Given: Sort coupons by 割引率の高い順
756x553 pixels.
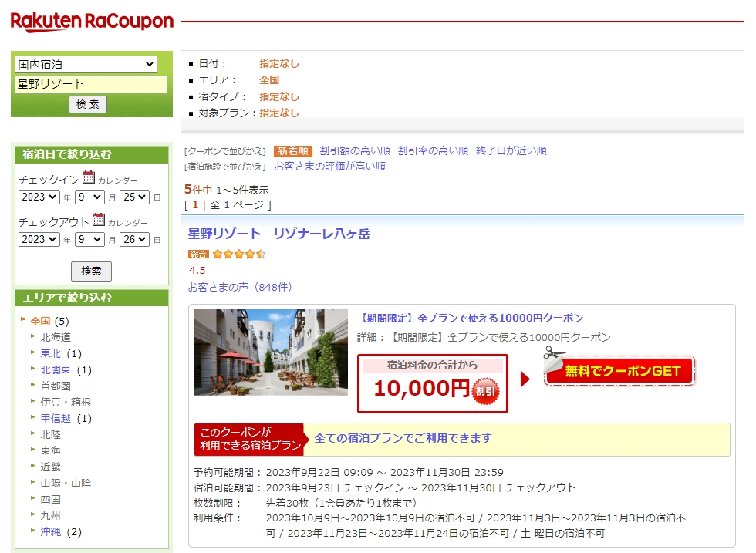Looking at the screenshot, I should (433, 151).
